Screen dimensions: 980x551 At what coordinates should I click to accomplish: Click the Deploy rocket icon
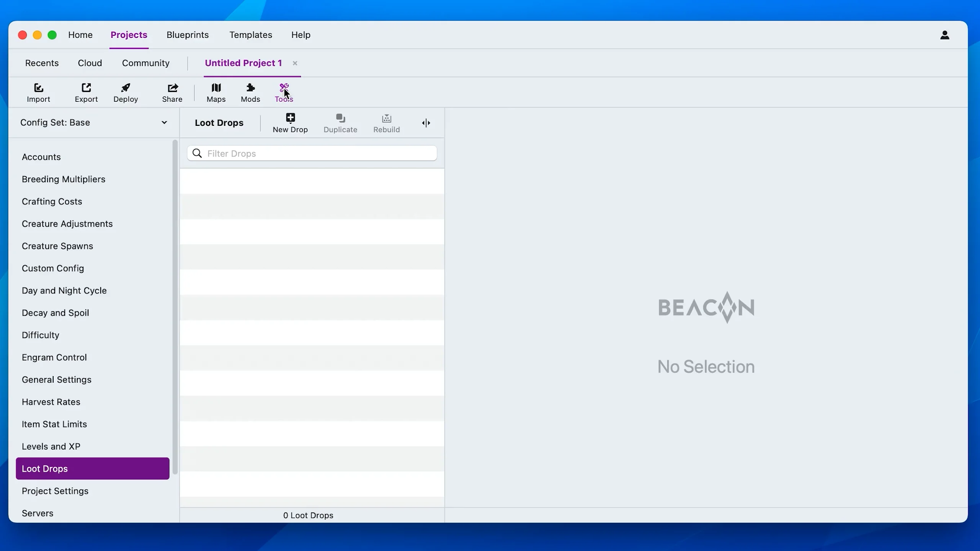click(x=126, y=88)
